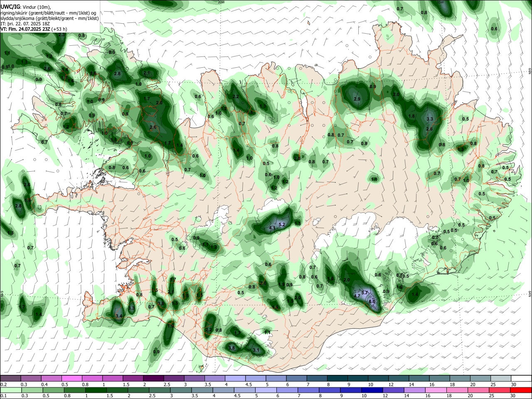Click the lightest green rain swatch at 0.1
This screenshot has width=532, height=399.
pyautogui.click(x=11, y=390)
